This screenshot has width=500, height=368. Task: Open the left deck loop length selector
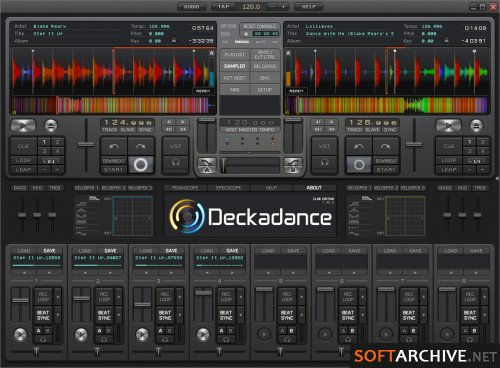coord(51,161)
